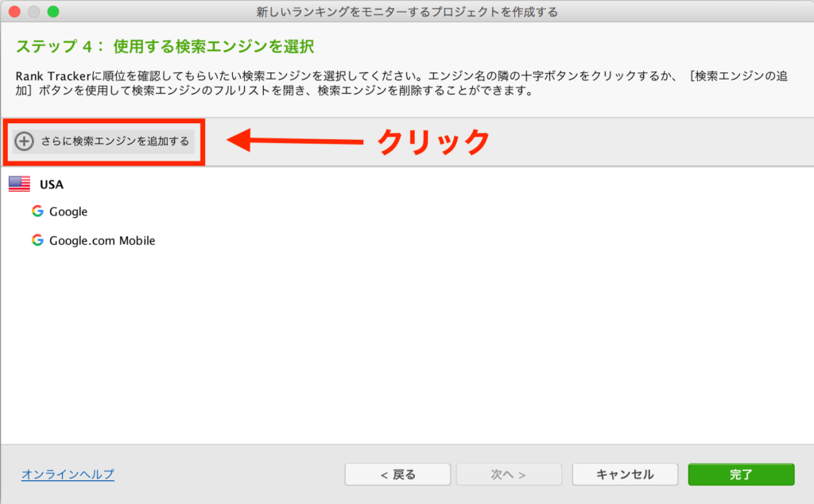
Task: Select the Google search engine entry
Action: [x=68, y=211]
